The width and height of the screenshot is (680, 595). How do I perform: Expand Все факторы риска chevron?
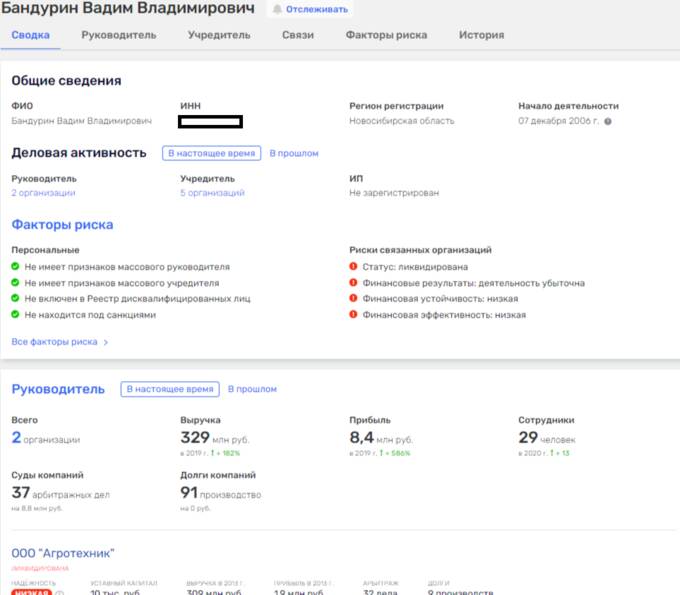point(105,342)
